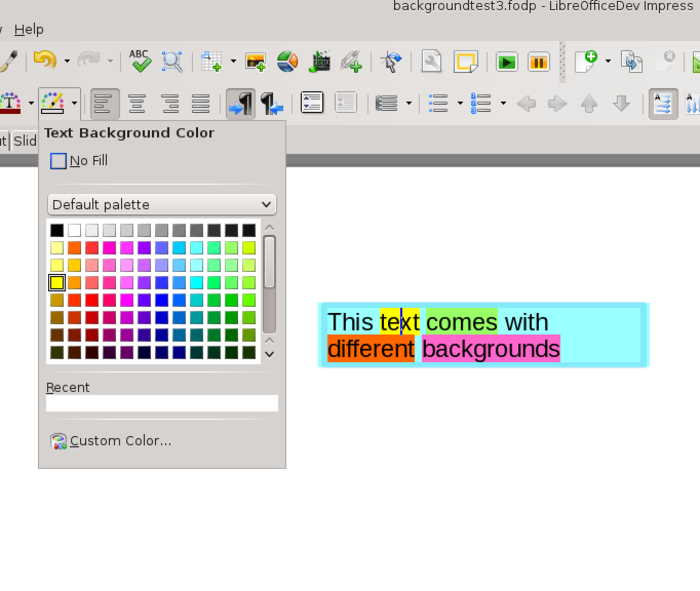This screenshot has width=700, height=591.
Task: Open the Default palette dropdown
Action: point(162,204)
